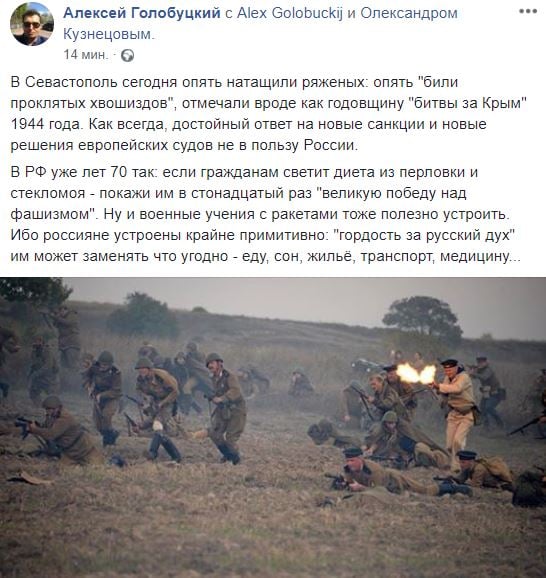This screenshot has height=578, width=546.
Task: Open the "14 мин." timestamp permalink
Action: click(86, 55)
